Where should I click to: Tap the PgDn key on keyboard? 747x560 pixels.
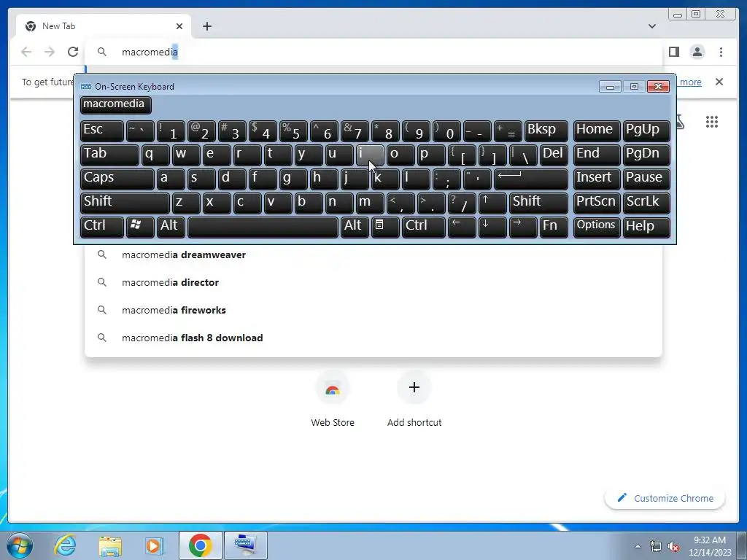(x=646, y=155)
